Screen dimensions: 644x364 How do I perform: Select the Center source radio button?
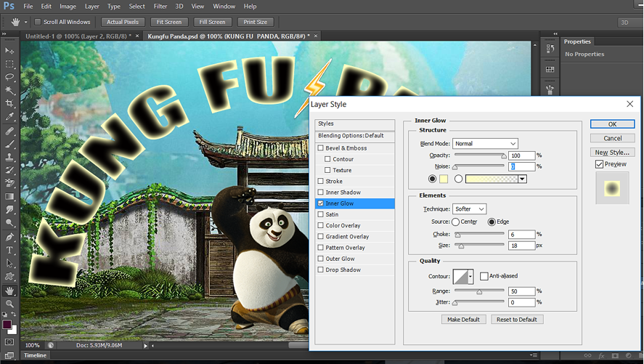click(455, 222)
